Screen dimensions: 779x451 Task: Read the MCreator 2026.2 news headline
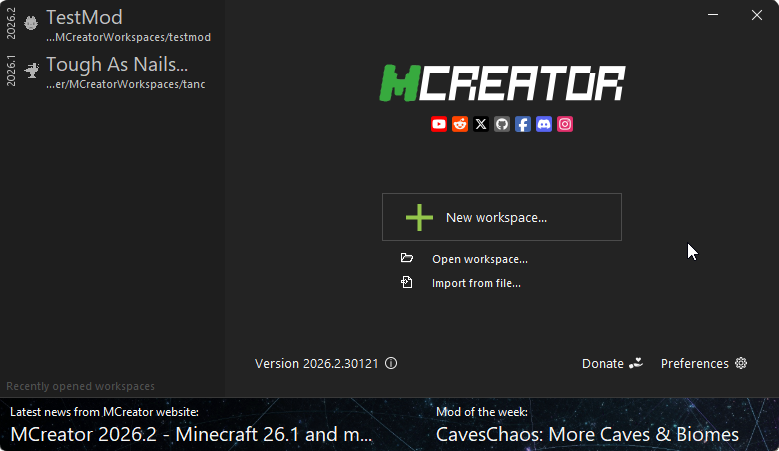pos(191,434)
